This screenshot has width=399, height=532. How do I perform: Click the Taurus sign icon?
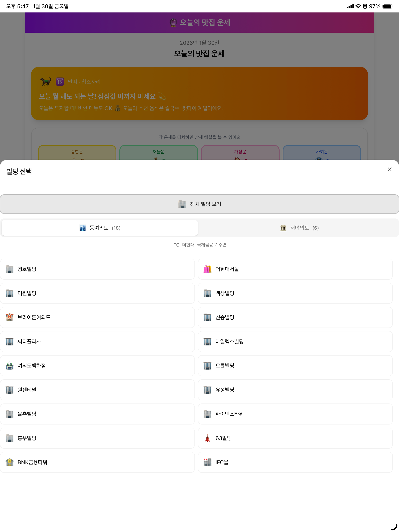60,82
